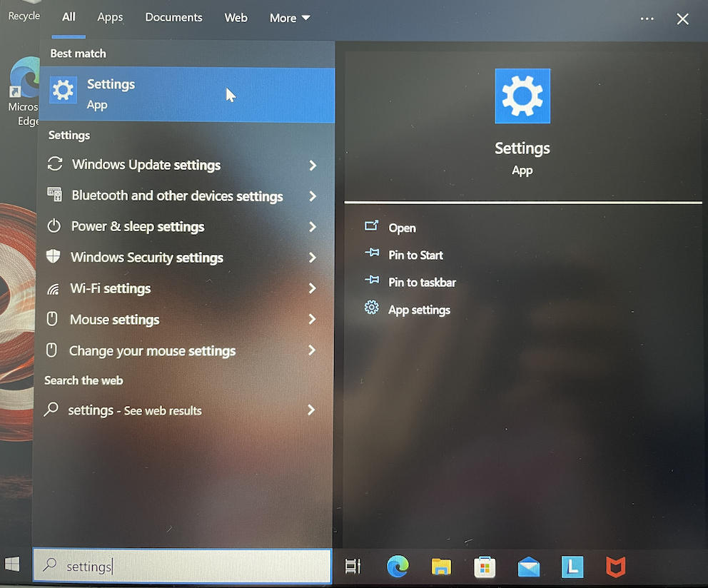Open File Explorer from the taskbar
708x588 pixels.
click(x=441, y=567)
